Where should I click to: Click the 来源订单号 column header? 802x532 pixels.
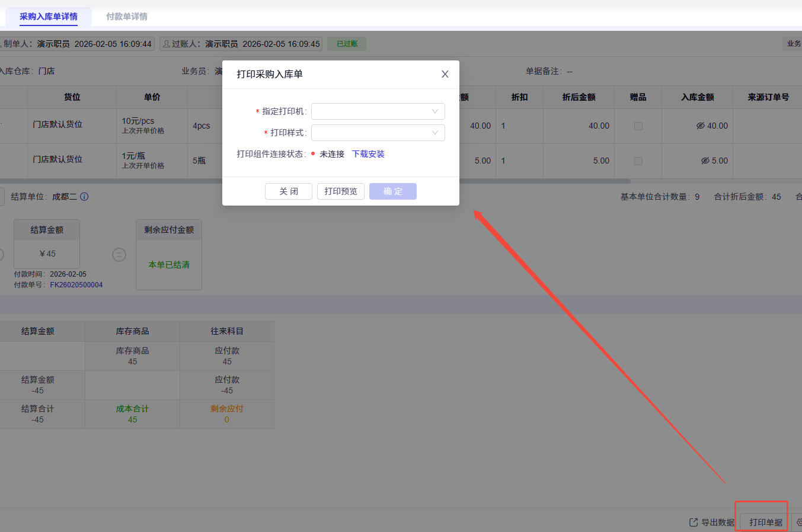click(768, 97)
